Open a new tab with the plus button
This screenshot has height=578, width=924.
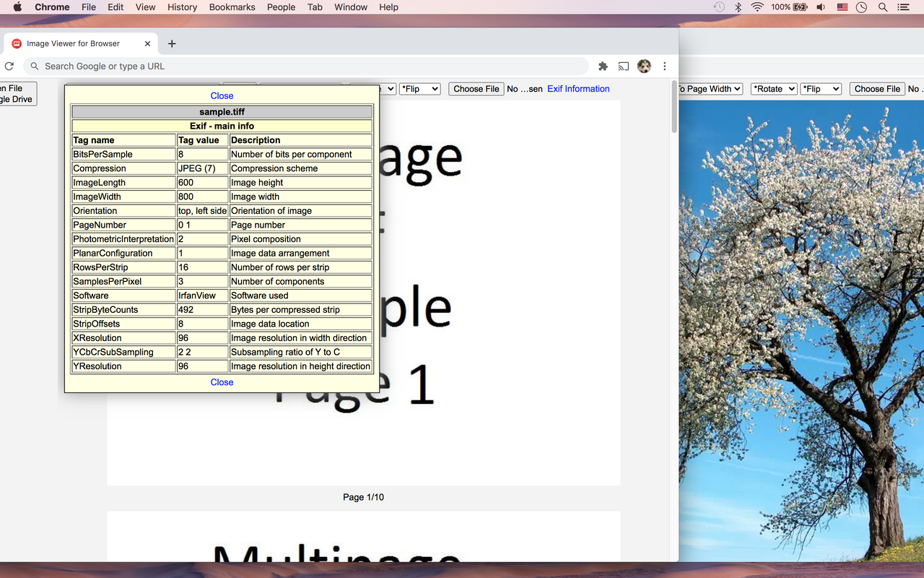pos(171,43)
